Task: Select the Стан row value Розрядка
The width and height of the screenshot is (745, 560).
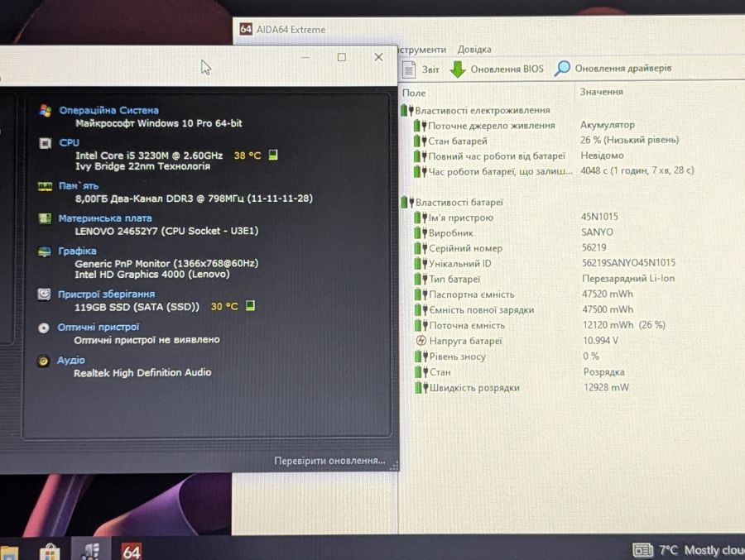Action: click(604, 372)
